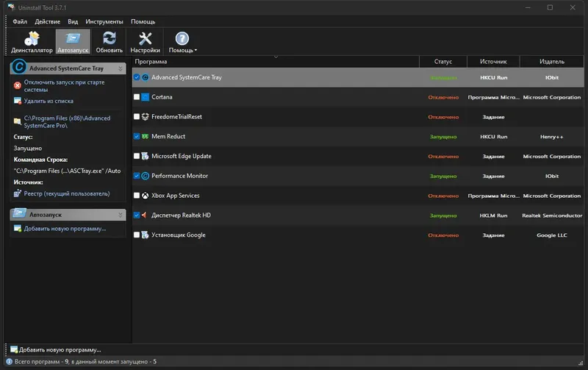Viewport: 588px width, 370px height.
Task: Sort by the Издатель column header
Action: [x=552, y=62]
